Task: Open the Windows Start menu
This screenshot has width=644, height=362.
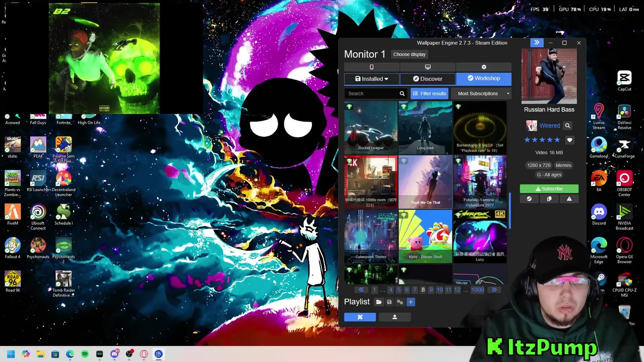Action: tap(11, 354)
